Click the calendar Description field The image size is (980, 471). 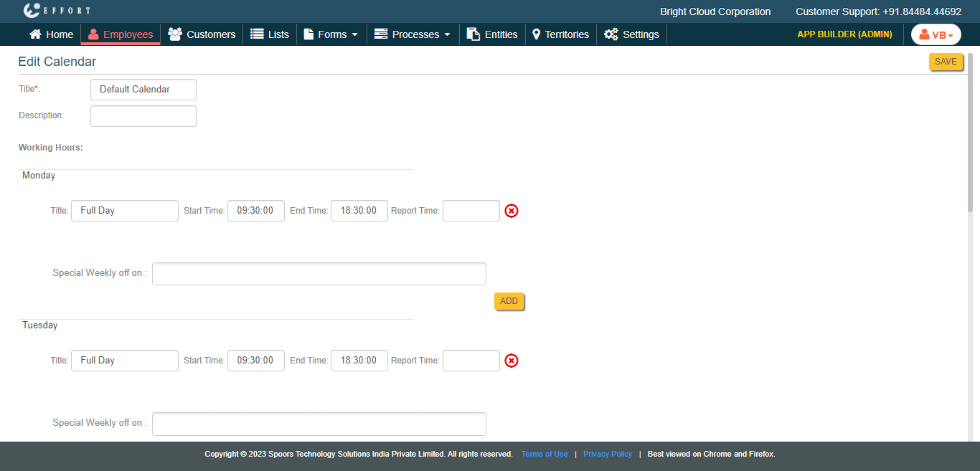click(143, 116)
